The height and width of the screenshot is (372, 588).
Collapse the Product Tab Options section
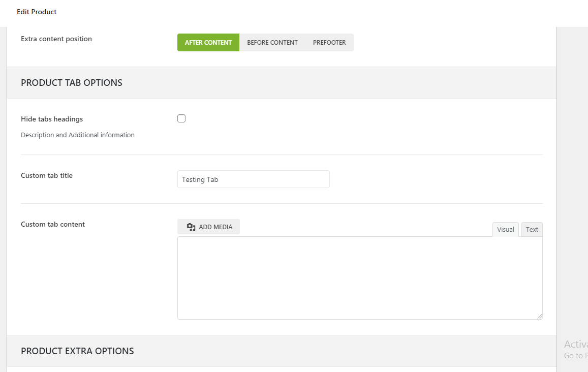72,83
